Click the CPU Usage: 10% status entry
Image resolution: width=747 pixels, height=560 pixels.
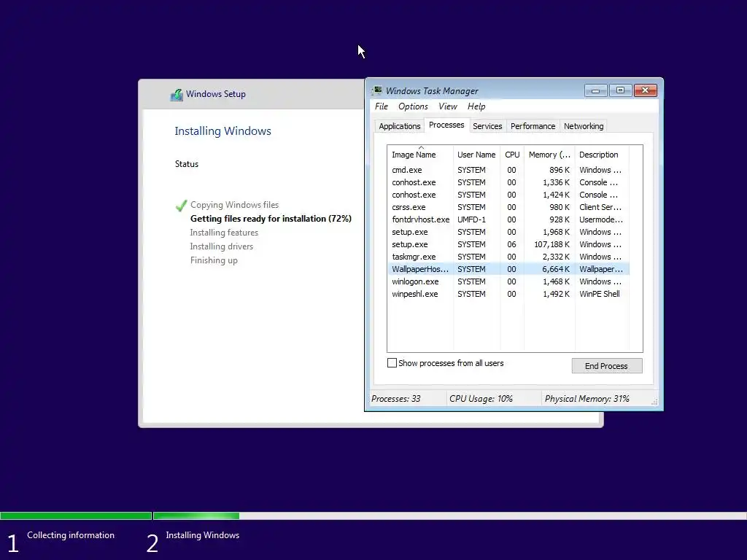point(481,399)
